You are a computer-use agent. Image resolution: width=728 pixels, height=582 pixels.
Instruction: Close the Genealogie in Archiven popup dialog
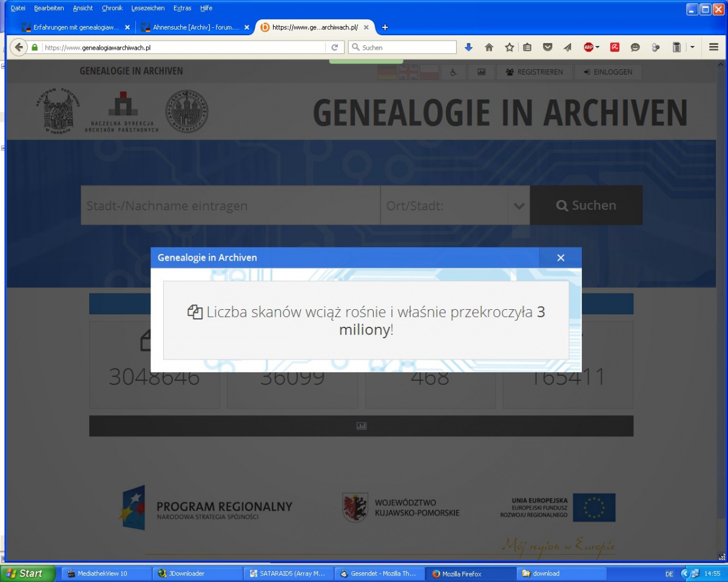click(x=561, y=258)
